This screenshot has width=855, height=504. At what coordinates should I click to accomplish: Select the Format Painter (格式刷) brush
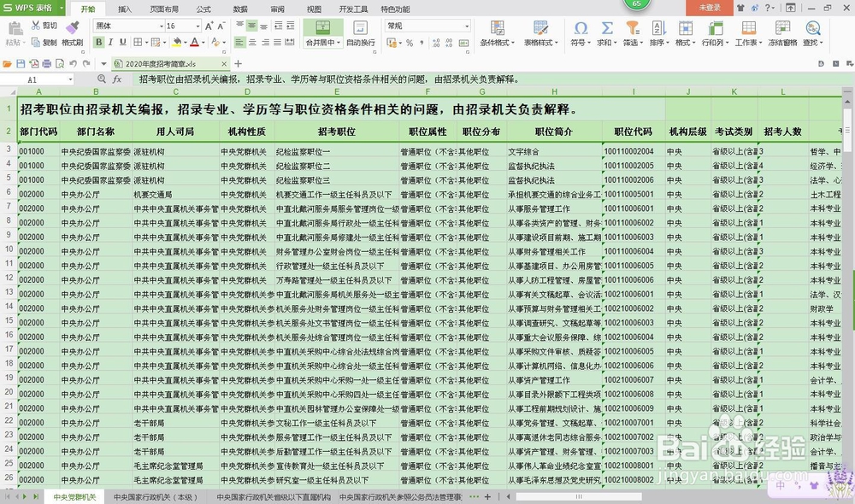[73, 33]
